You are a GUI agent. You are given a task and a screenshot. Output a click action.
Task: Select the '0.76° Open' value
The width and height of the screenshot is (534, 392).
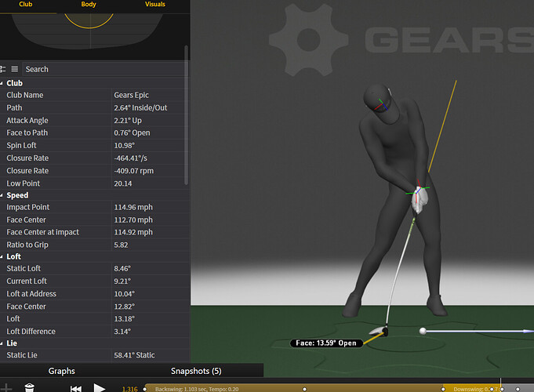(x=132, y=132)
